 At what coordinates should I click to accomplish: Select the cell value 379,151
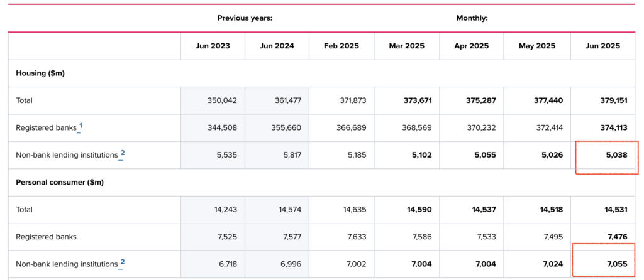point(613,100)
